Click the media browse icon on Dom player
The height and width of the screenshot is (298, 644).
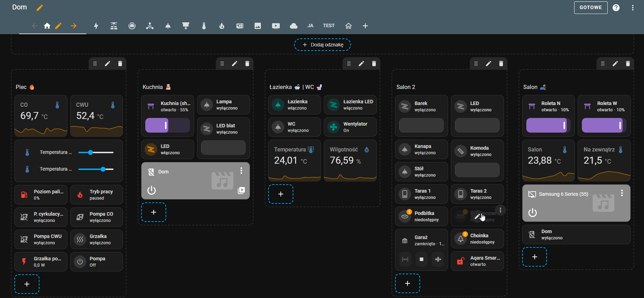241,191
